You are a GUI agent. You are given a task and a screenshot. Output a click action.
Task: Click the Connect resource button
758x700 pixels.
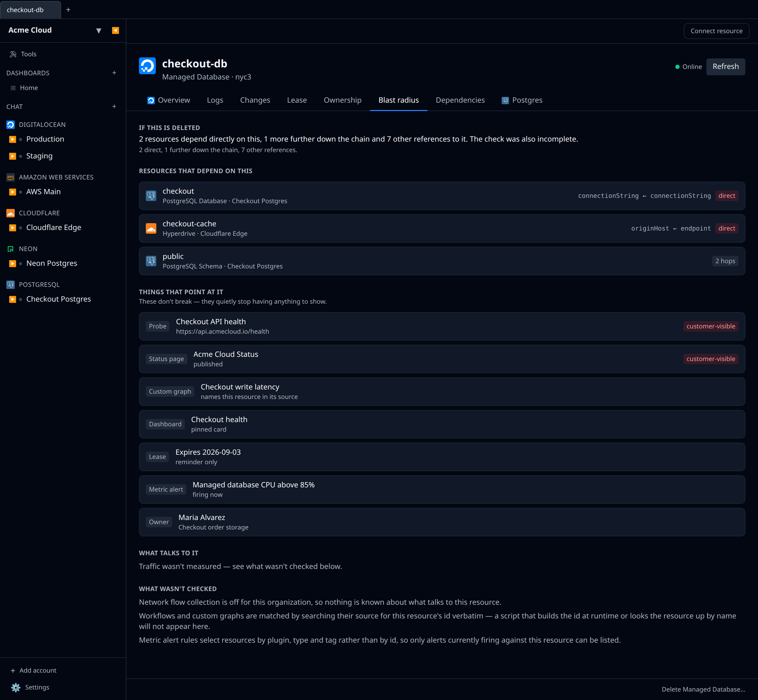(716, 31)
